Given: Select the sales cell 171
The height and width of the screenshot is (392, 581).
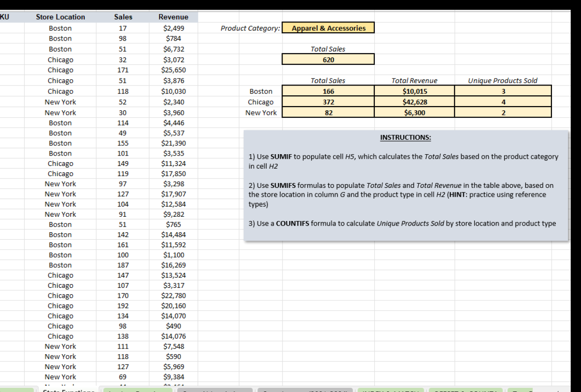Looking at the screenshot, I should [x=123, y=70].
